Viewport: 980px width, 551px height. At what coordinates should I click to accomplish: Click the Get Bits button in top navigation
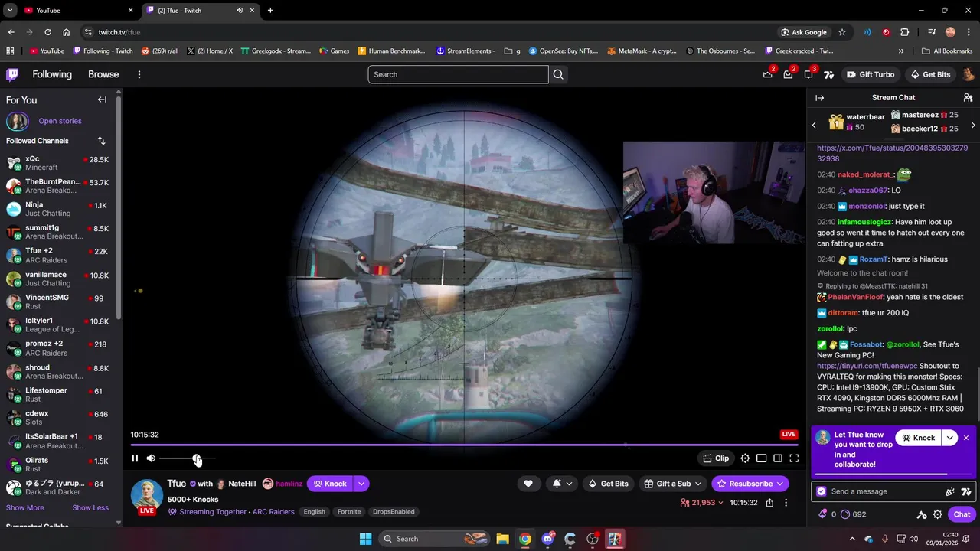(x=929, y=74)
